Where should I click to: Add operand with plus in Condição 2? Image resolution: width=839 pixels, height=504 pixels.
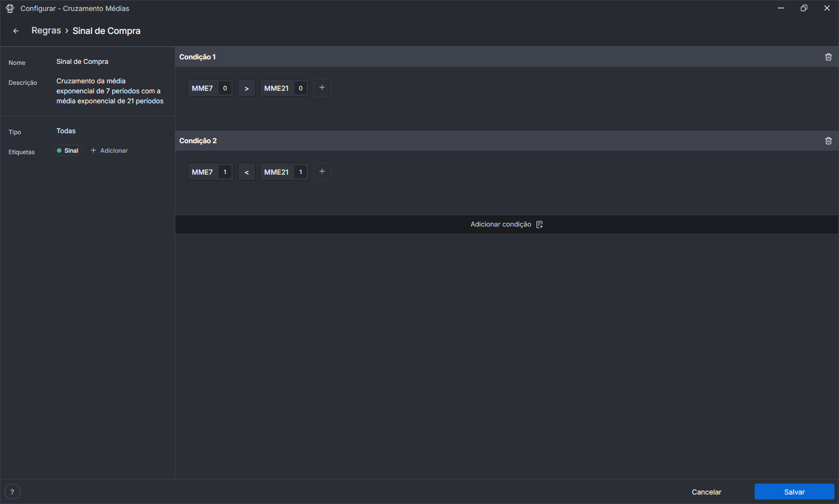coord(322,172)
